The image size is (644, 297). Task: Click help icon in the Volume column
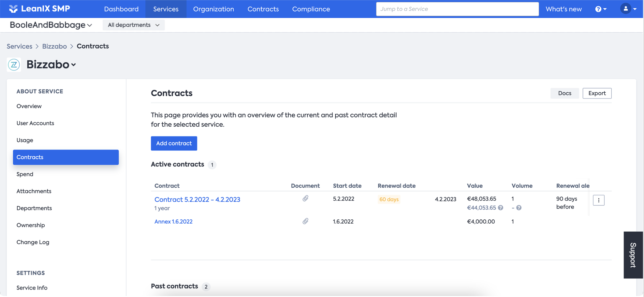[x=519, y=208]
